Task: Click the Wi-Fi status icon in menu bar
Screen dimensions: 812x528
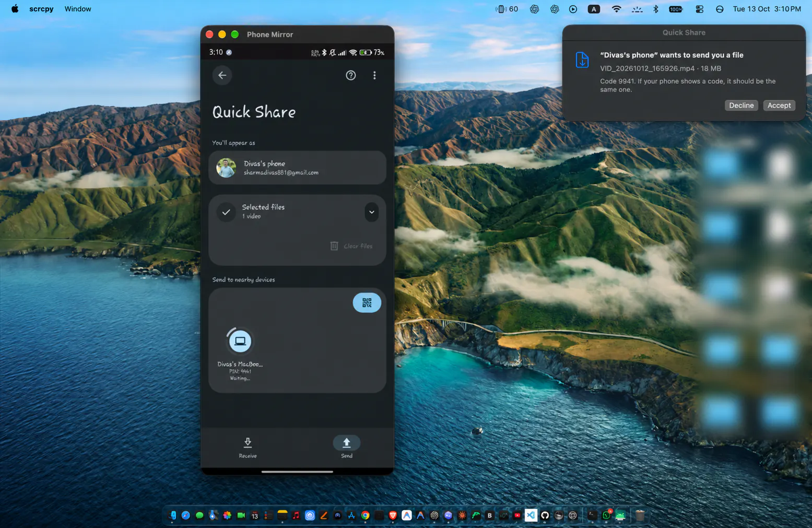Action: [616, 9]
